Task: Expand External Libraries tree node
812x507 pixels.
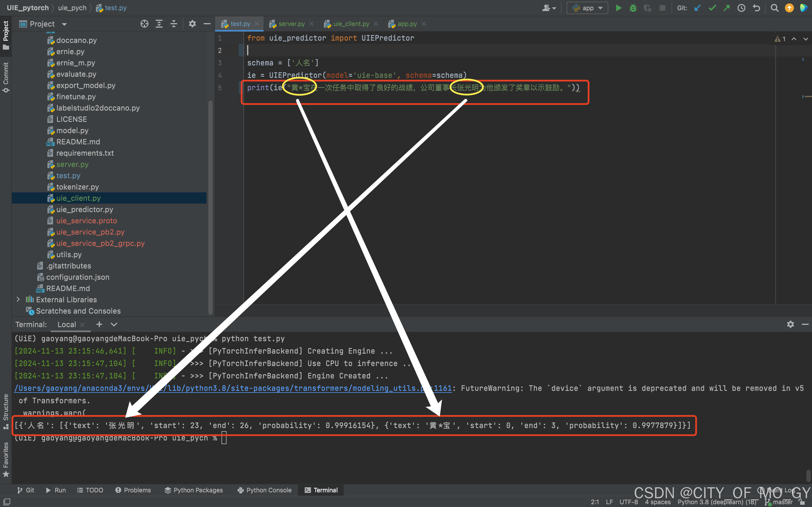Action: click(18, 299)
